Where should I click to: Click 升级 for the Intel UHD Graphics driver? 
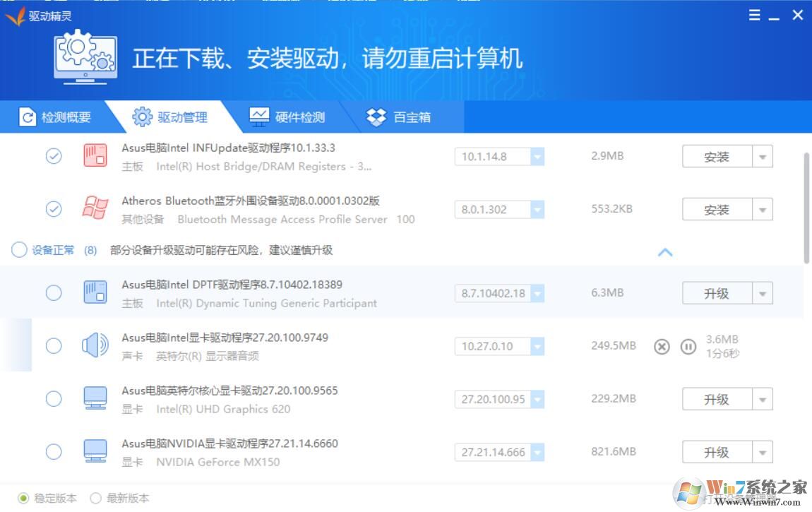click(716, 399)
